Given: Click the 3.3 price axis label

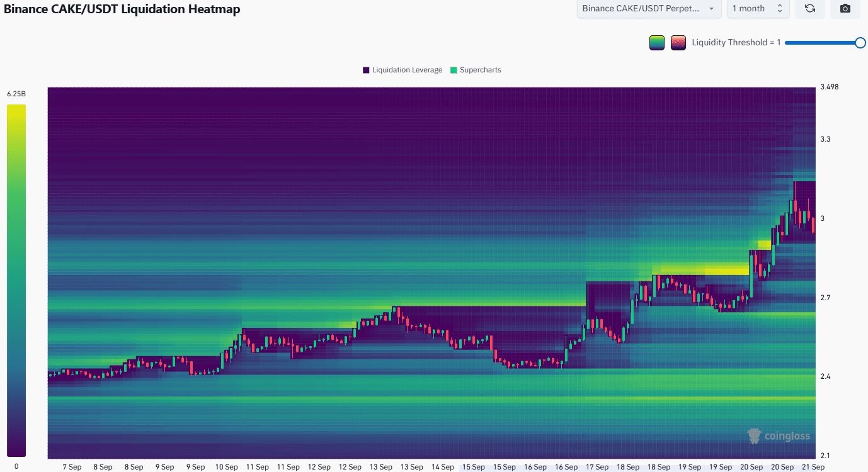Looking at the screenshot, I should 825,139.
